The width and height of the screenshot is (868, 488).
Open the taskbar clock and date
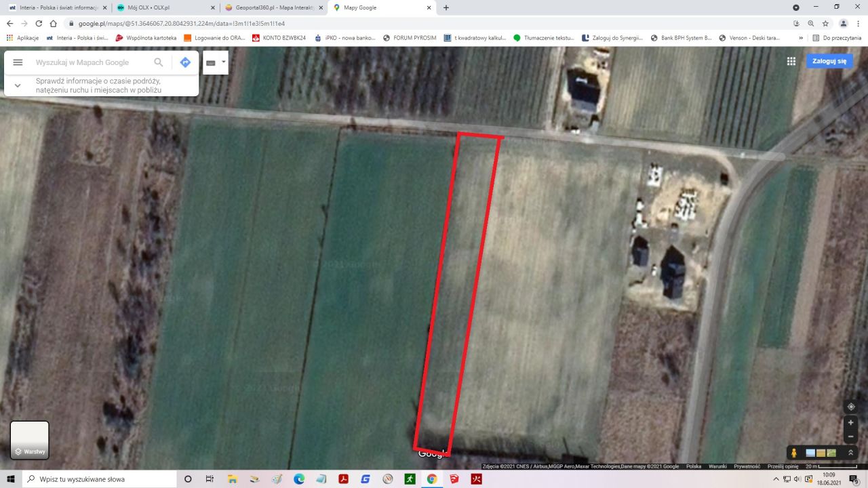tap(829, 479)
